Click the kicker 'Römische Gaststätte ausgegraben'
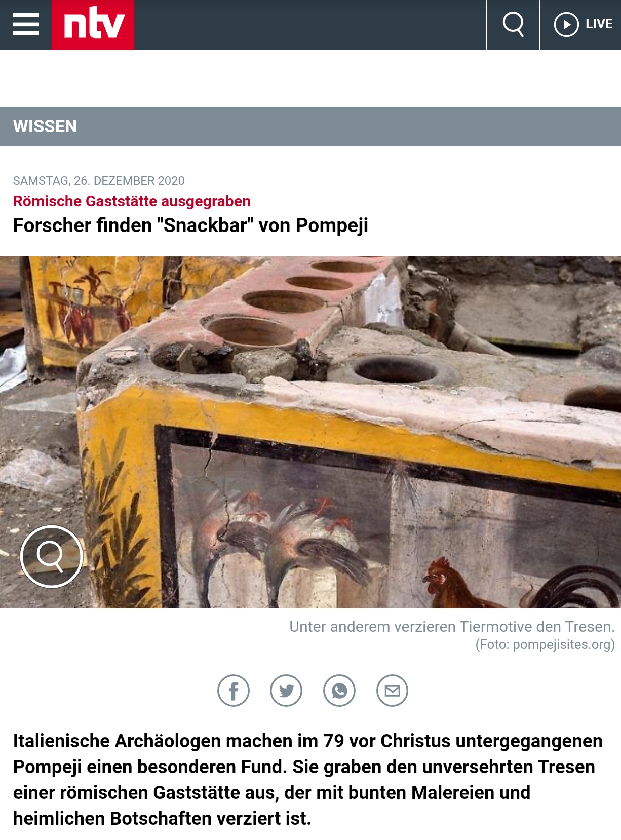The height and width of the screenshot is (840, 621). tap(132, 201)
